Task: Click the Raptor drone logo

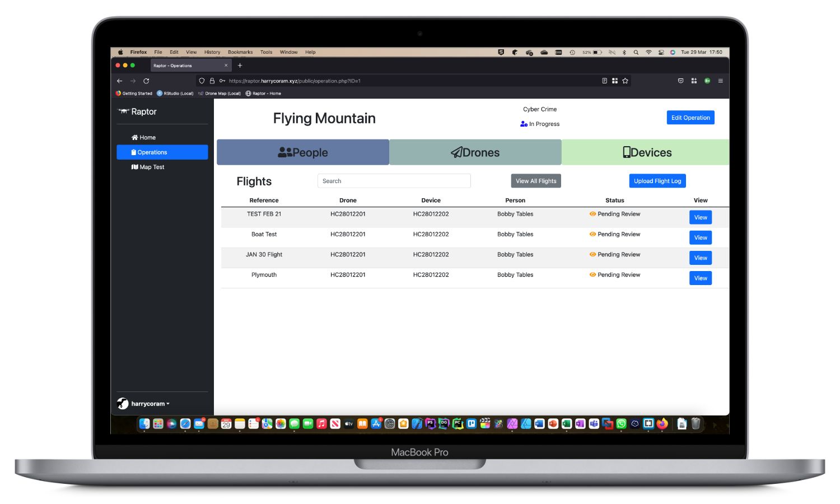Action: pos(123,111)
